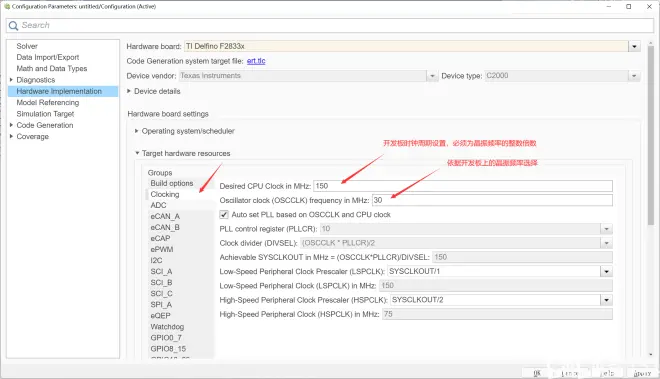Viewport: 660px width, 379px height.
Task: Open the ert.tlc system target file link
Action: point(256,61)
